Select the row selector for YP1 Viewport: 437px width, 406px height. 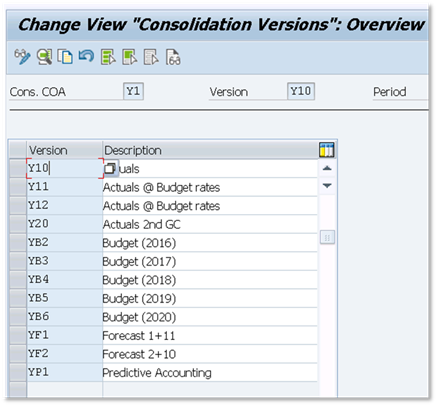[x=18, y=372]
